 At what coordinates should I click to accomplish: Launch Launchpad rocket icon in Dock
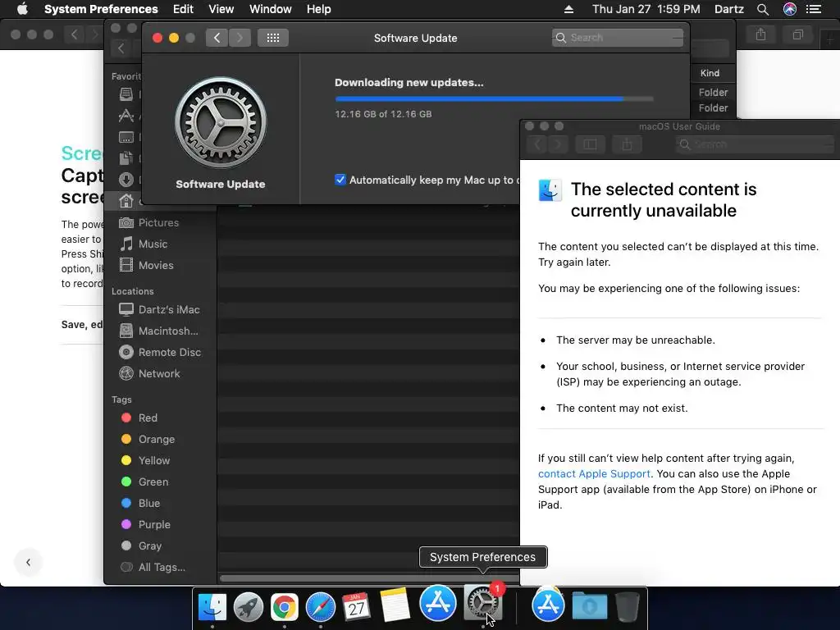[248, 606]
